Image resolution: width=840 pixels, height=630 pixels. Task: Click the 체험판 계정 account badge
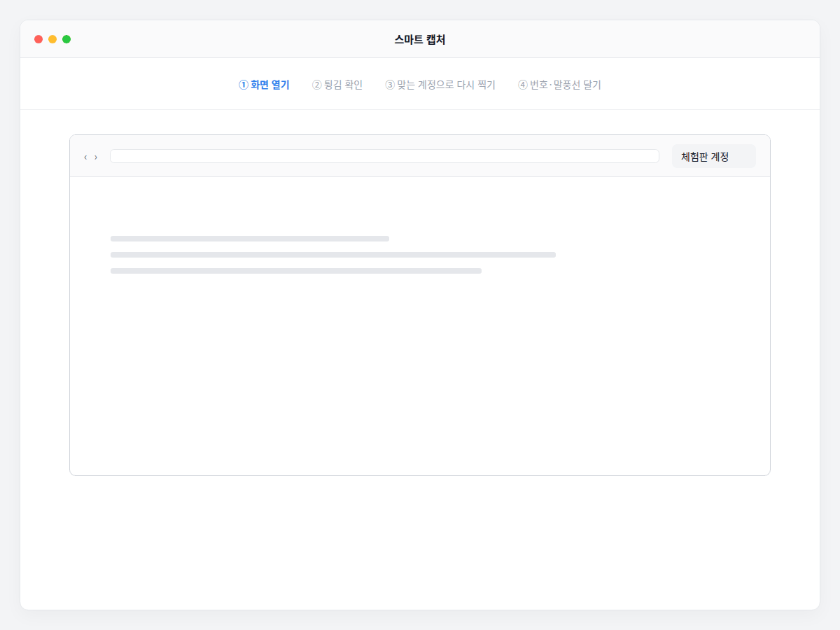point(714,156)
